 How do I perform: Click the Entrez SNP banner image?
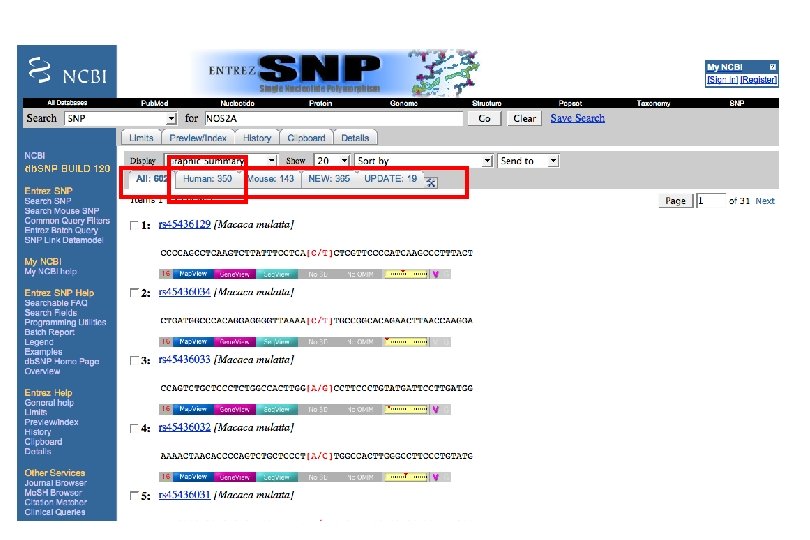pyautogui.click(x=336, y=72)
